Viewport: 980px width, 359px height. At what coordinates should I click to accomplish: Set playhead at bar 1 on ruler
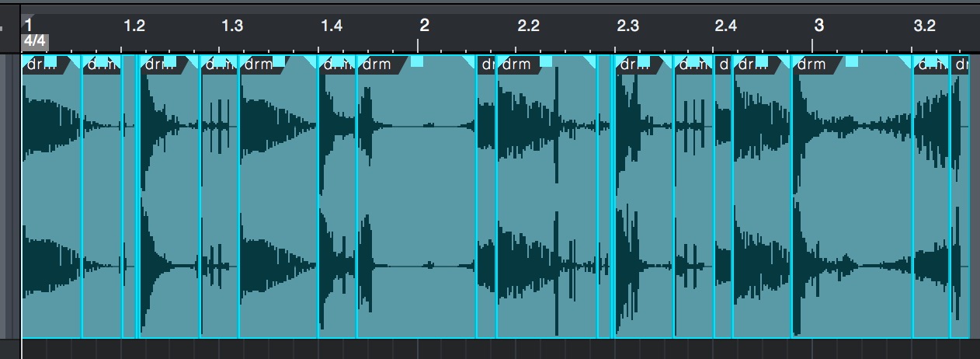28,25
